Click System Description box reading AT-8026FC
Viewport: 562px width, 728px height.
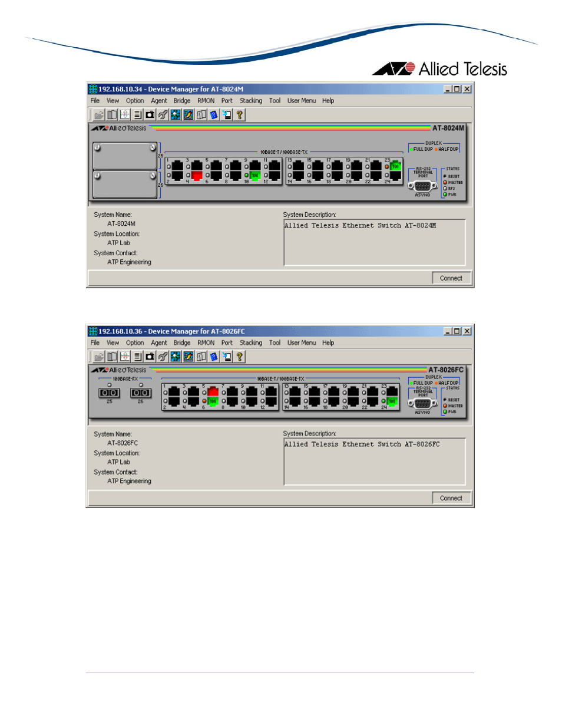pos(375,462)
